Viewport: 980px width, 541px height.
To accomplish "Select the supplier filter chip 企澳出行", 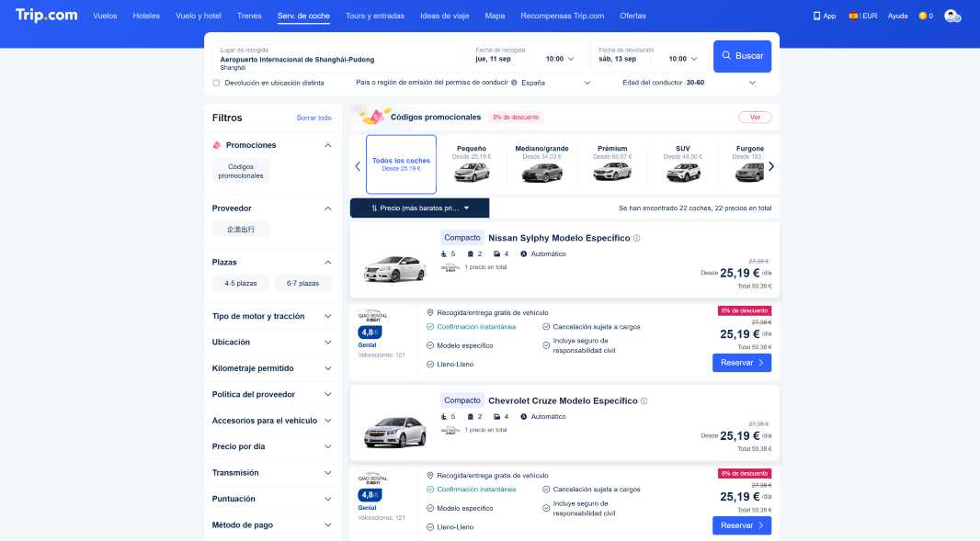I will tap(241, 230).
